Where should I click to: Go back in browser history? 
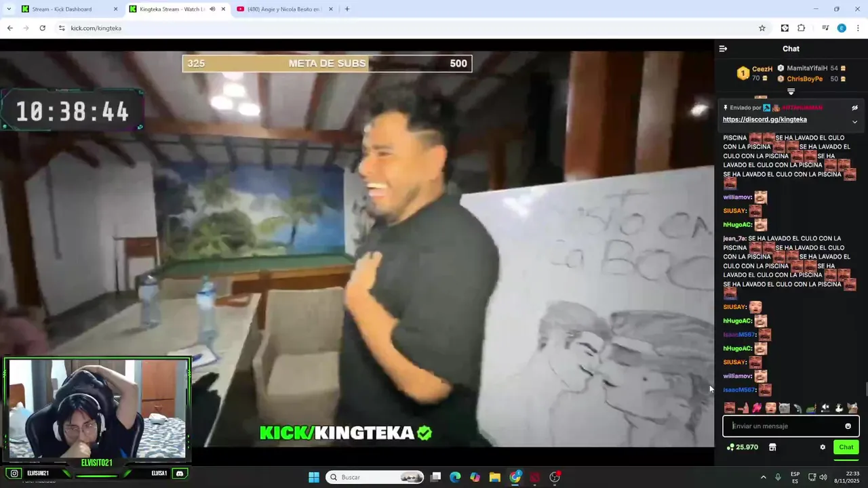(9, 28)
